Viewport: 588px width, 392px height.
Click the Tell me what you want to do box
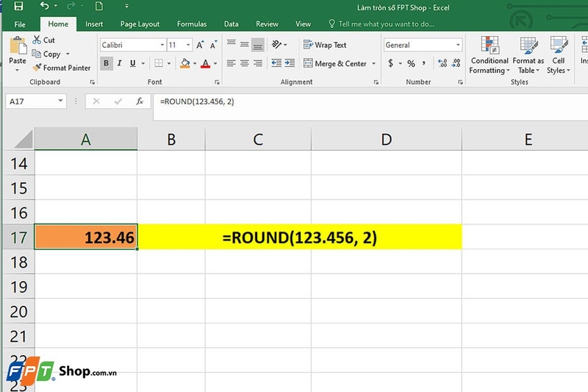click(381, 24)
